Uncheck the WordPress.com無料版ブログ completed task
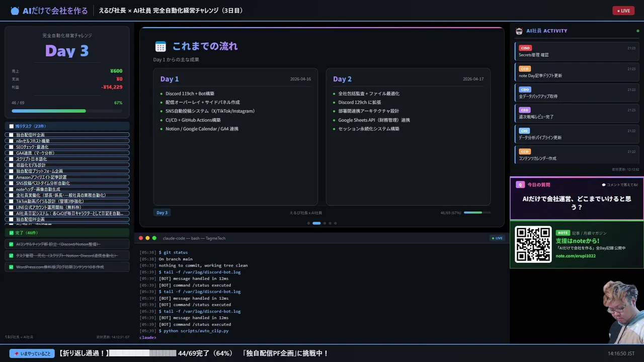 (12, 267)
